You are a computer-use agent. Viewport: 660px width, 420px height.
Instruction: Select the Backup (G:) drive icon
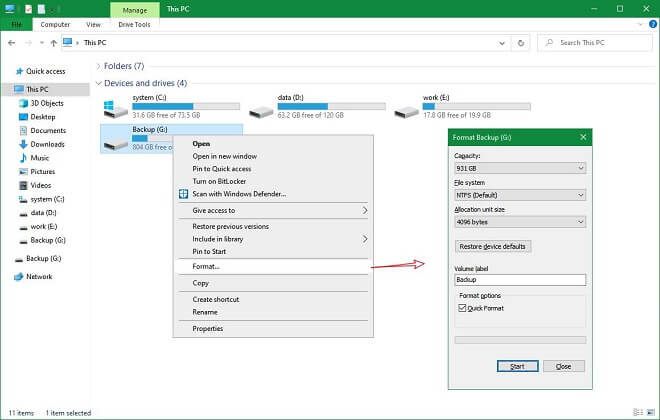115,144
